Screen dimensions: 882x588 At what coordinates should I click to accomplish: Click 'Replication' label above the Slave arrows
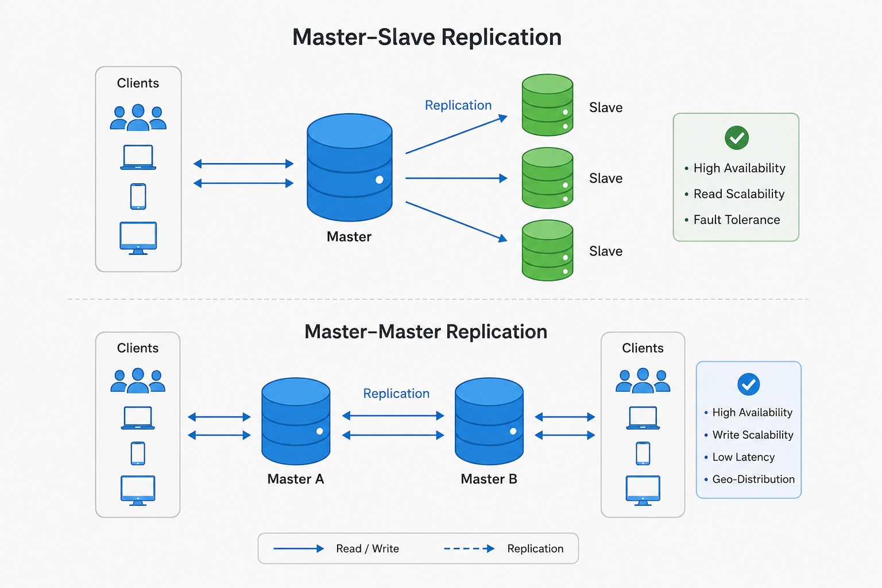458,106
